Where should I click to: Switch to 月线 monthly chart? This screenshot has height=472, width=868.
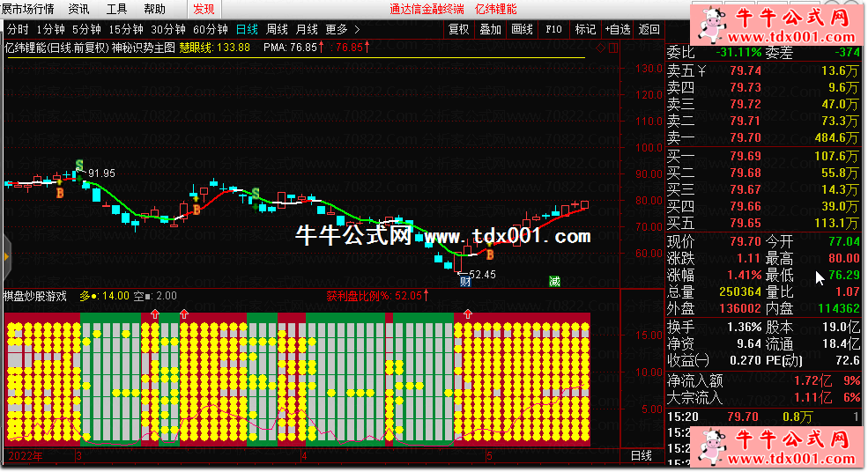point(307,29)
